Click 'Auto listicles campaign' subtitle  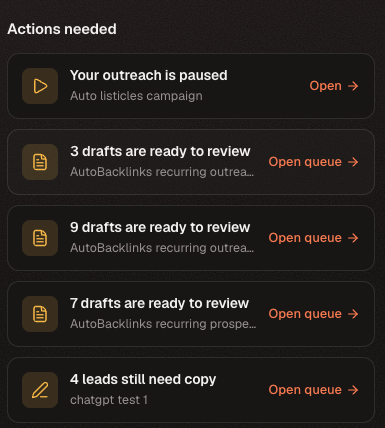pos(136,96)
